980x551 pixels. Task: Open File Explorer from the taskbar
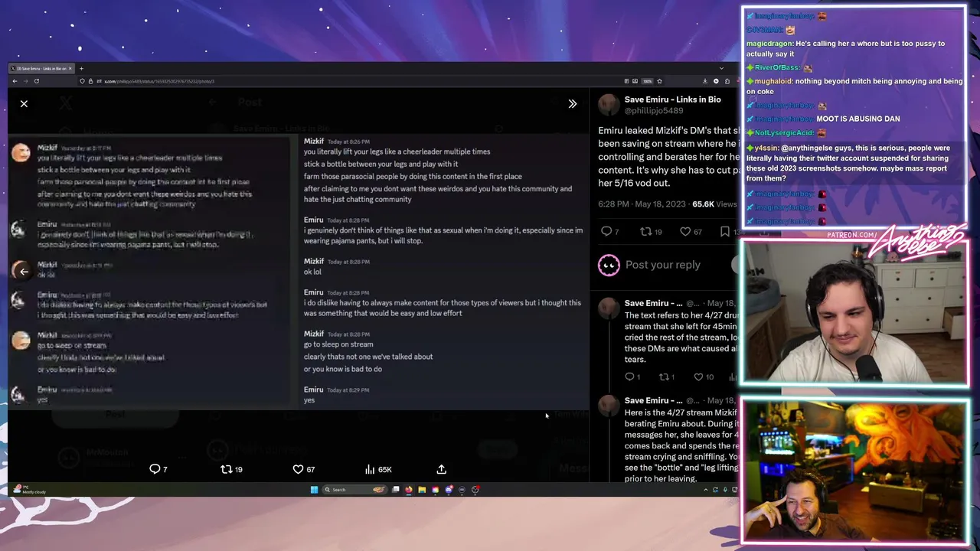tap(422, 490)
